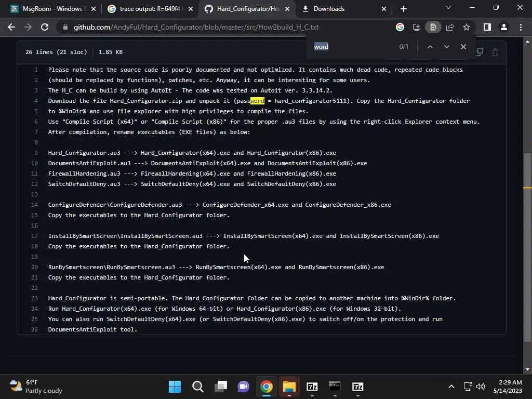Open the Windows Start menu
Viewport: 532px width, 399px height.
pyautogui.click(x=175, y=387)
